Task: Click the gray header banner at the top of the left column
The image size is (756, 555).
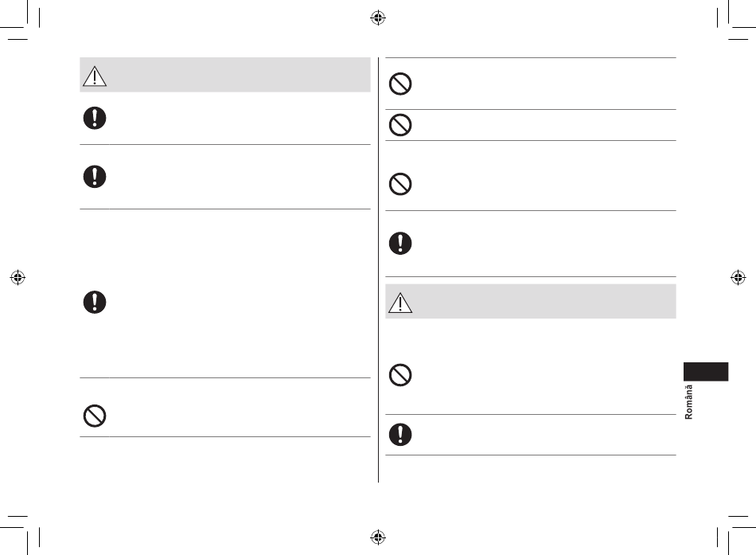Action: (225, 75)
